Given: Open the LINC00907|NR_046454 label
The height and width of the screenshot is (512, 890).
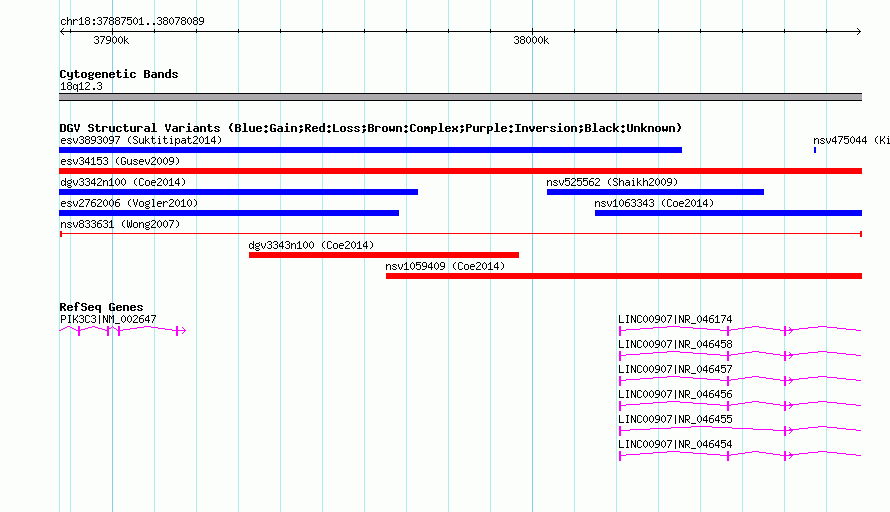Looking at the screenshot, I should pyautogui.click(x=675, y=444).
